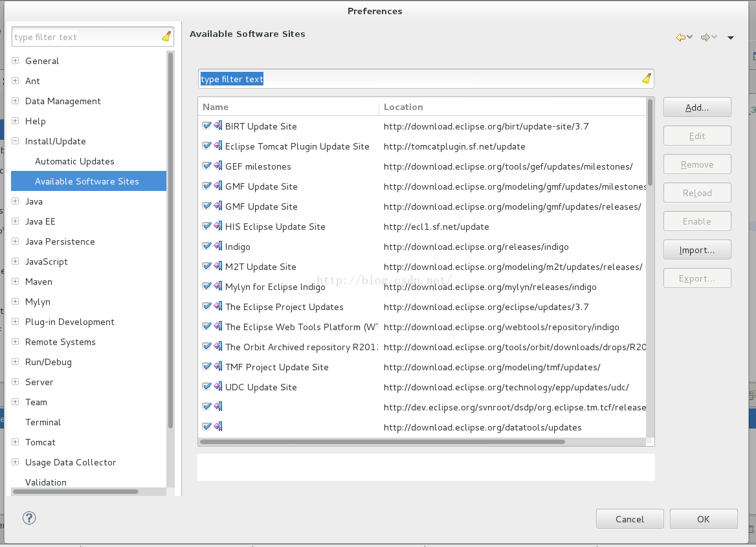Click the Cancel button
The image size is (756, 547).
click(x=630, y=519)
